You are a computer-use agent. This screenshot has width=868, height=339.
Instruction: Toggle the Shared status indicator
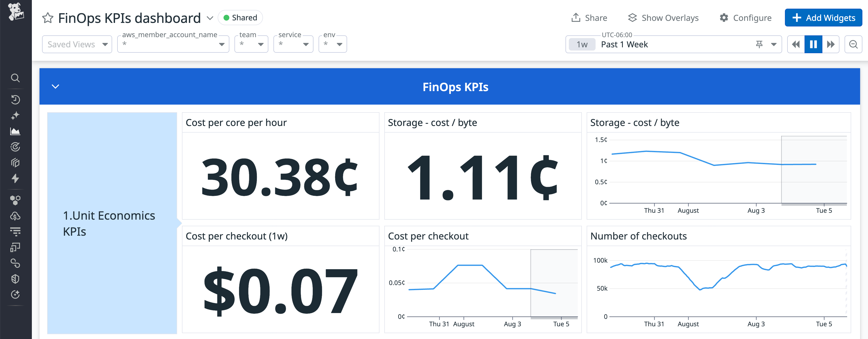coord(240,18)
